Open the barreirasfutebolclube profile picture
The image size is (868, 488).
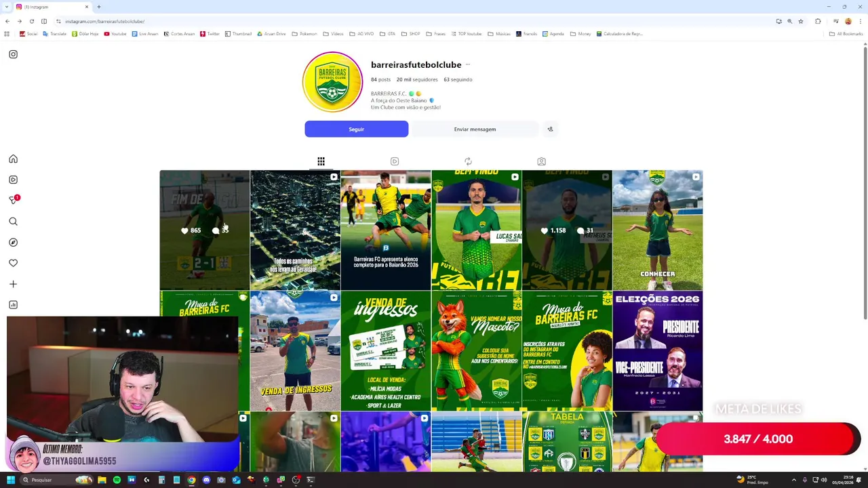[x=332, y=82]
